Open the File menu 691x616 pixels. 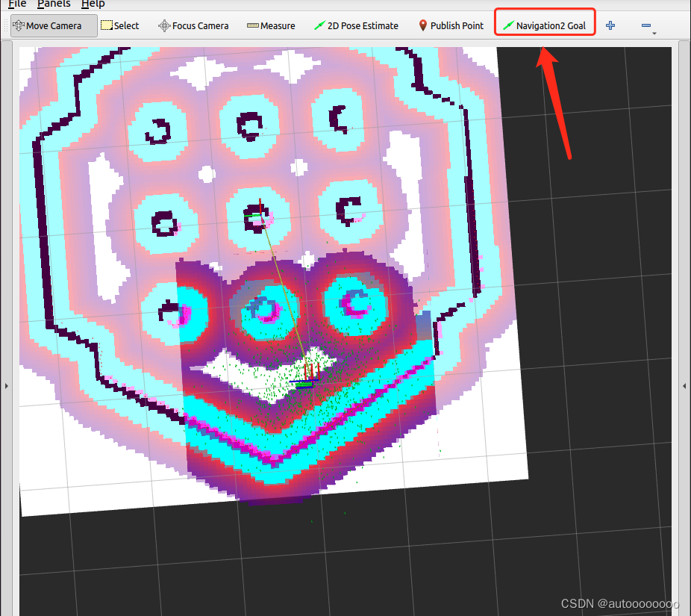click(x=17, y=4)
